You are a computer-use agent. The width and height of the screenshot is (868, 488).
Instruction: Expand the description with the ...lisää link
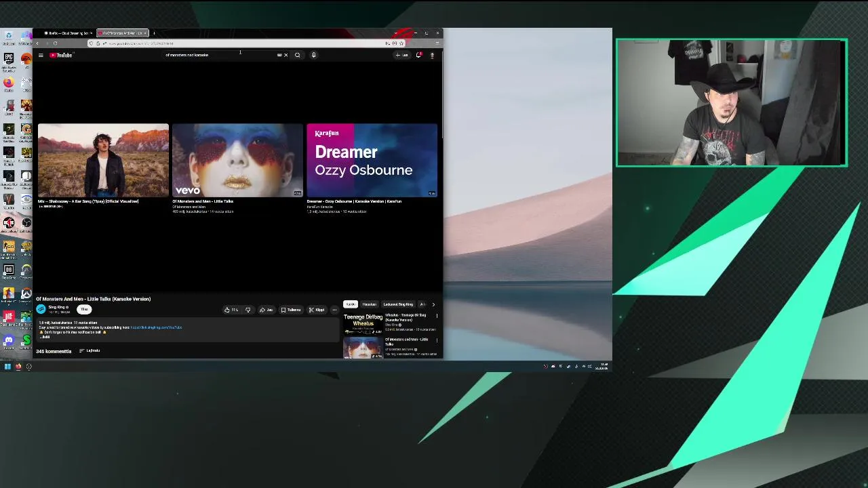pos(45,337)
